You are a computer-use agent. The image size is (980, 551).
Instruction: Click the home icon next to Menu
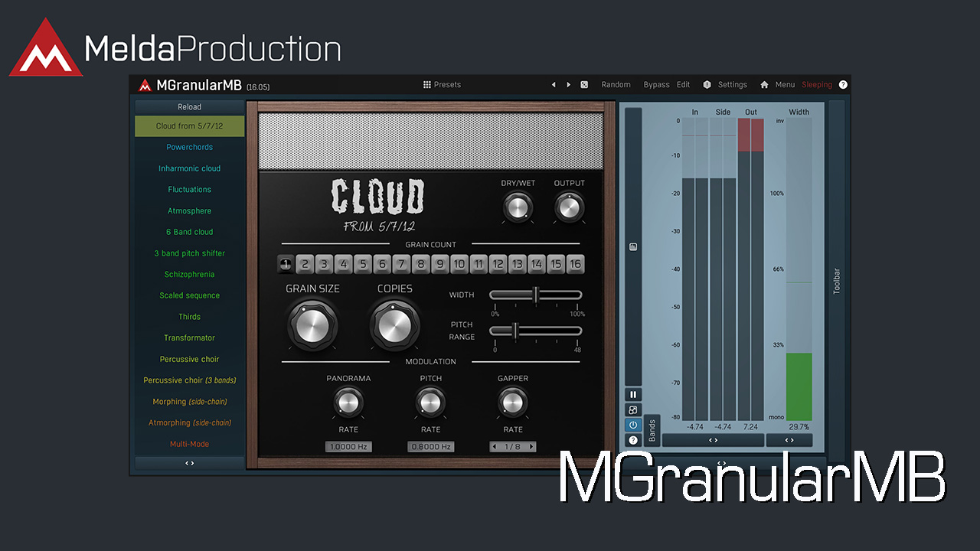[764, 85]
